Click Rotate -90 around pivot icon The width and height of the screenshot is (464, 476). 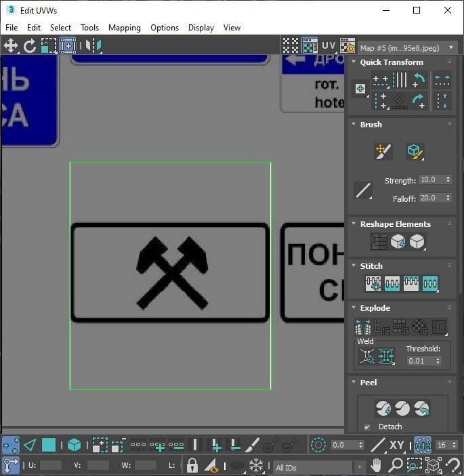tap(419, 80)
